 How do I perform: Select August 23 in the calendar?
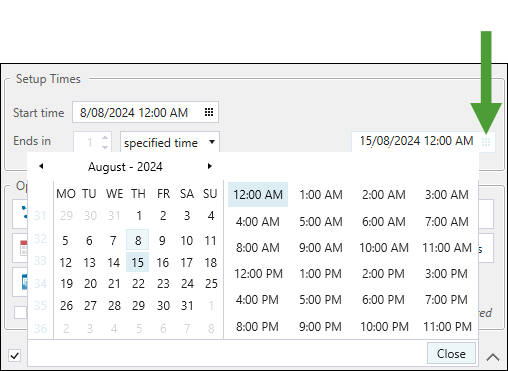pyautogui.click(x=163, y=284)
